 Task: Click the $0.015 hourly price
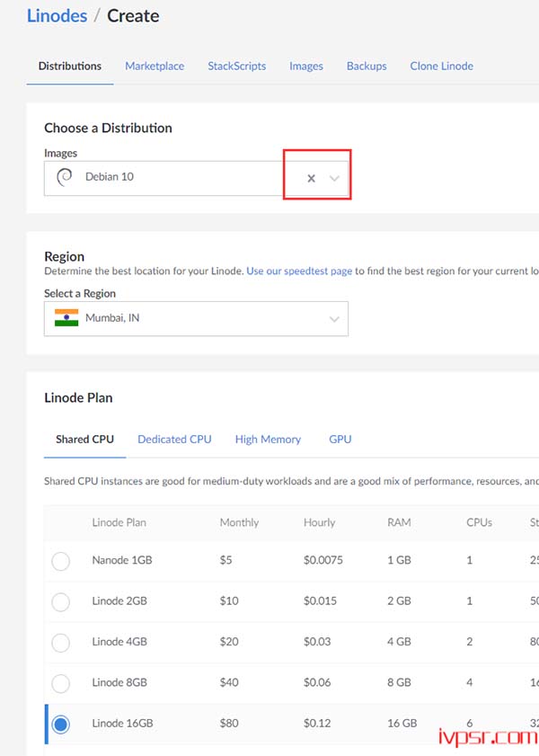[320, 601]
